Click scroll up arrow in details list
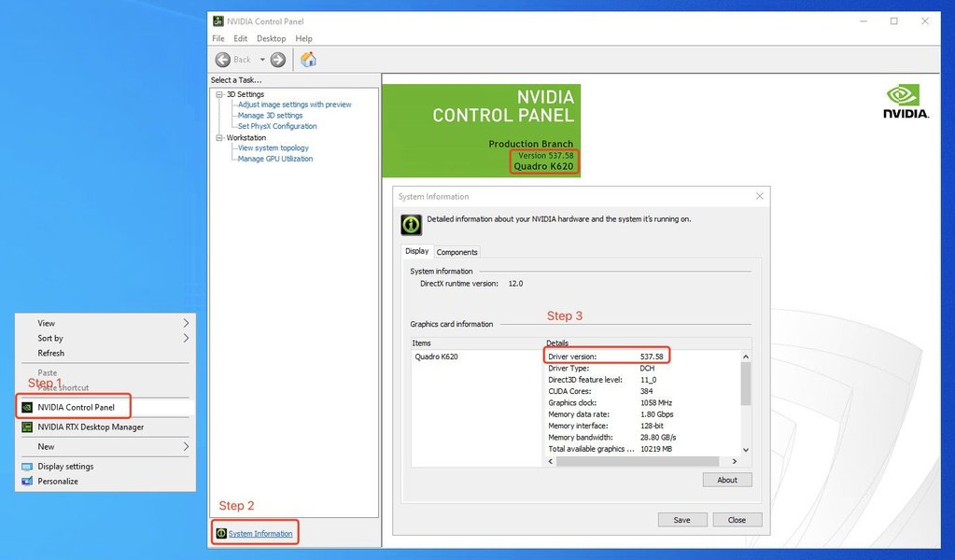Screen dimensions: 955x560 pyautogui.click(x=746, y=357)
